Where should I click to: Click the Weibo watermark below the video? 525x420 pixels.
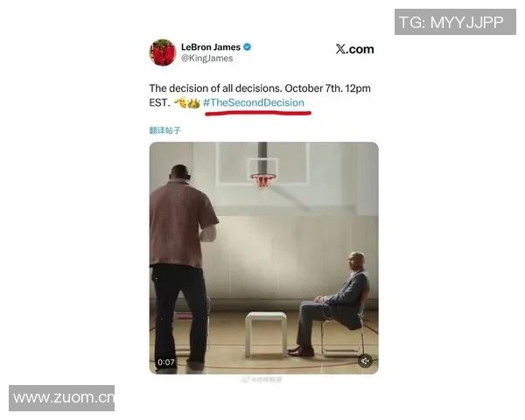[x=262, y=379]
